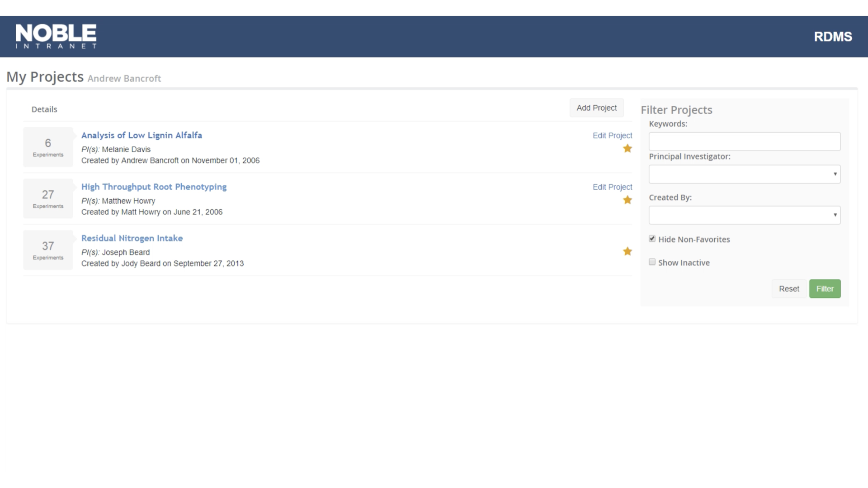Click the favorite star for Residual Nitrogen Intake
The width and height of the screenshot is (868, 488).
click(627, 251)
